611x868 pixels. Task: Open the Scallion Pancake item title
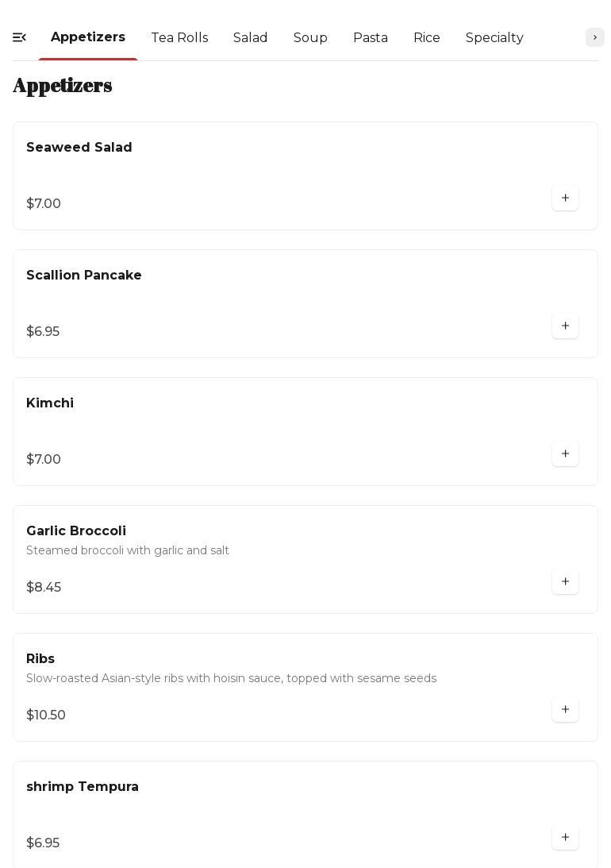(84, 276)
